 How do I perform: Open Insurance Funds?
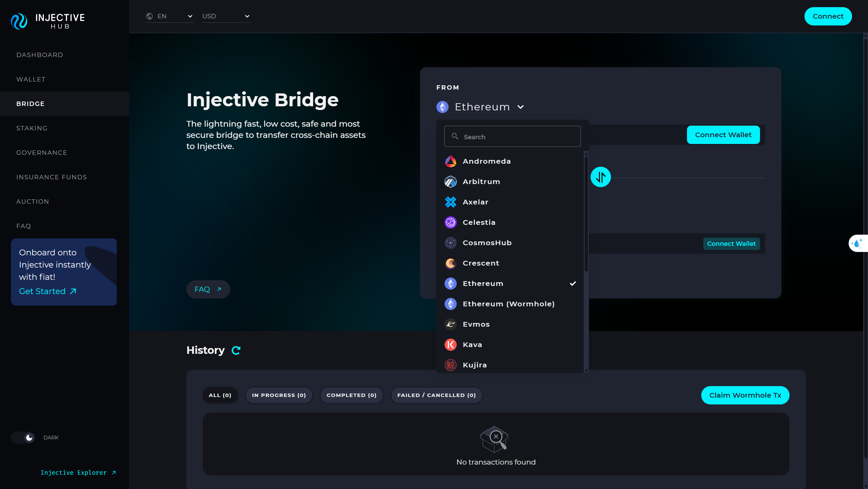click(x=52, y=177)
